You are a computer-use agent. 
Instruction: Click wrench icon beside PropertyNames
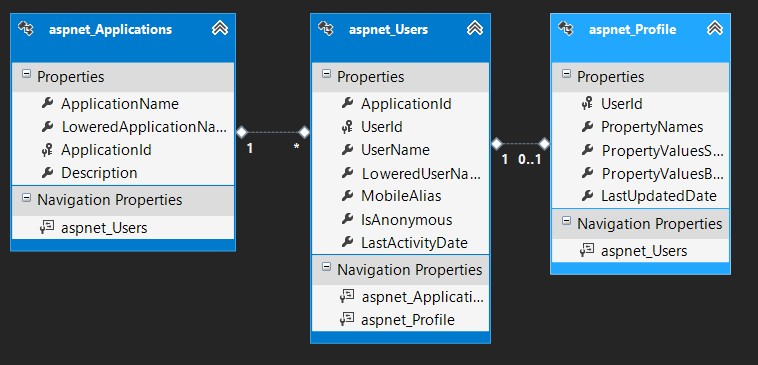[587, 127]
